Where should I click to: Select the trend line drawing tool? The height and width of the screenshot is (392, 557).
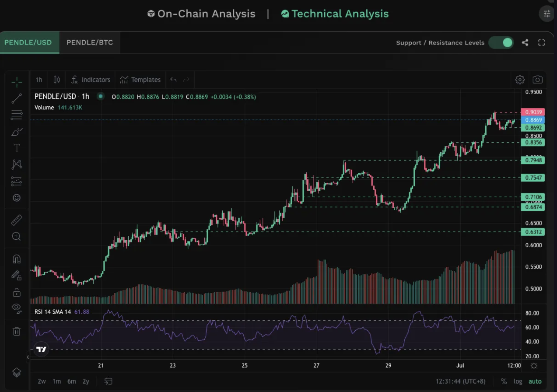tap(17, 98)
